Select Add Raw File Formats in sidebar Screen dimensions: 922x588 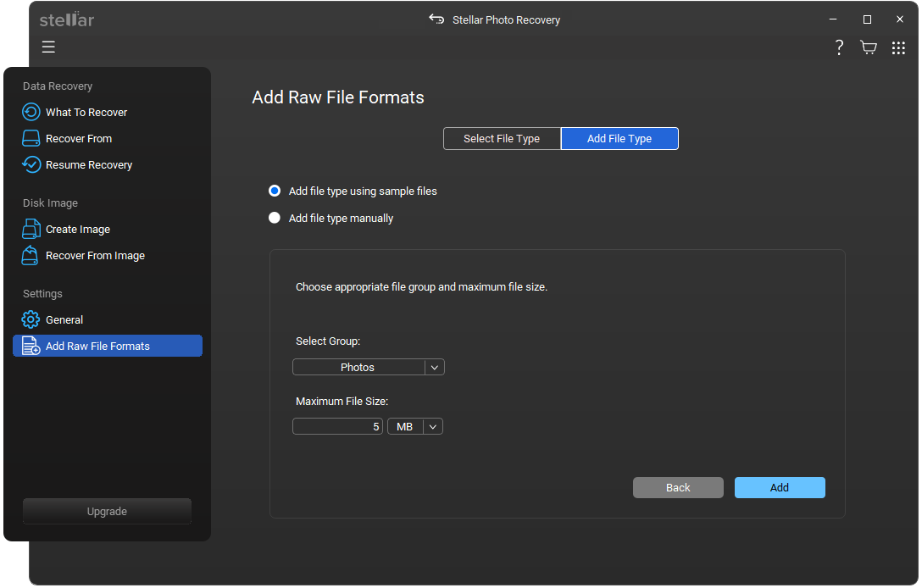[x=107, y=346]
